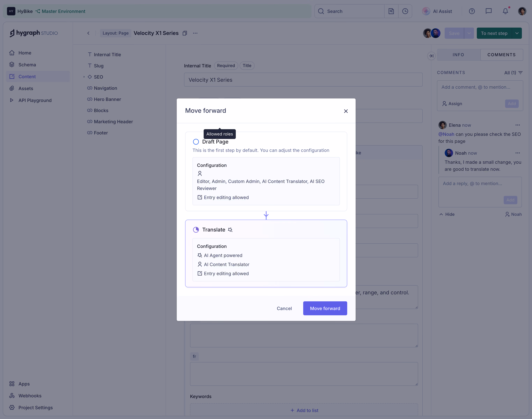
Task: Open options menu for Elena's comment
Action: click(518, 125)
